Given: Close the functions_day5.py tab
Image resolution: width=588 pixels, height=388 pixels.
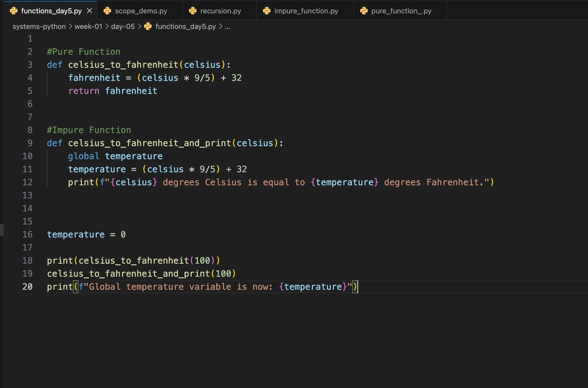Looking at the screenshot, I should (89, 11).
